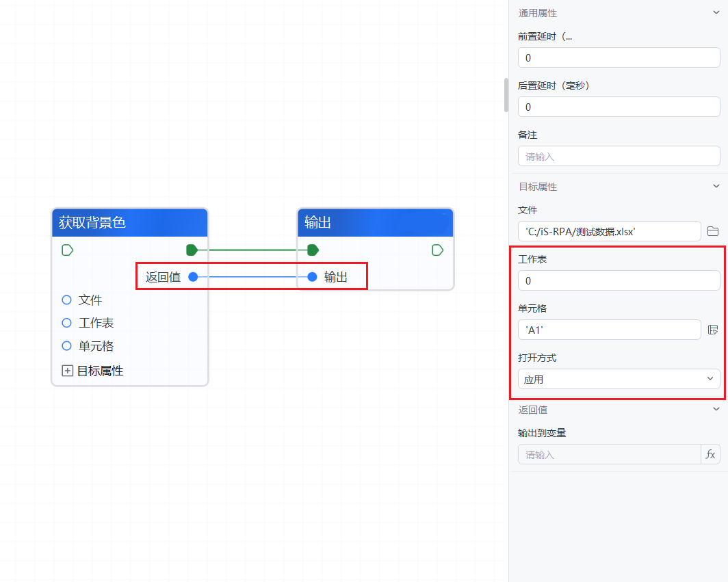Viewport: 728px width, 582px height.
Task: Collapse the 通用属性 section chevron
Action: [x=716, y=13]
